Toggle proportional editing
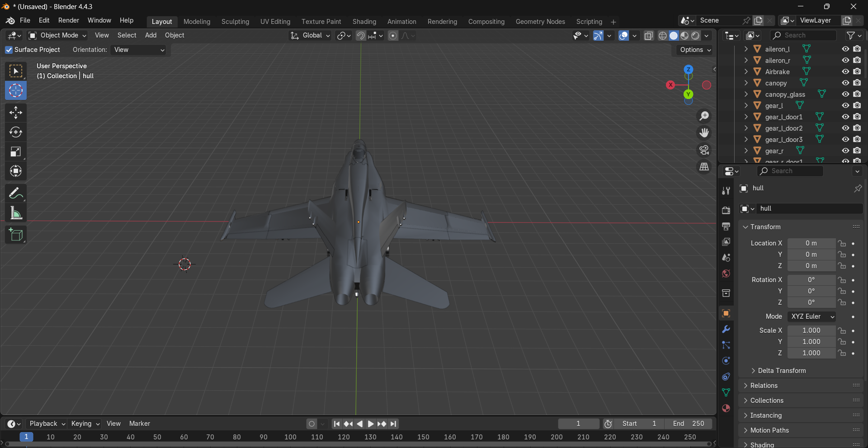Screen dimensions: 868x448 [393, 36]
